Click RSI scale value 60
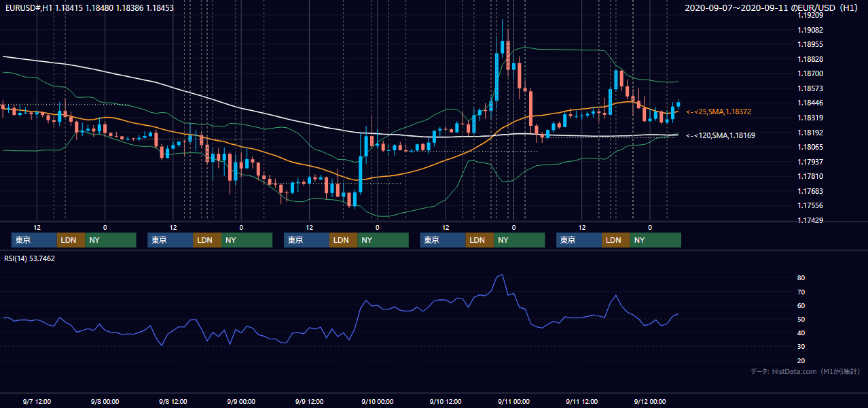This screenshot has width=868, height=408. pos(801,305)
